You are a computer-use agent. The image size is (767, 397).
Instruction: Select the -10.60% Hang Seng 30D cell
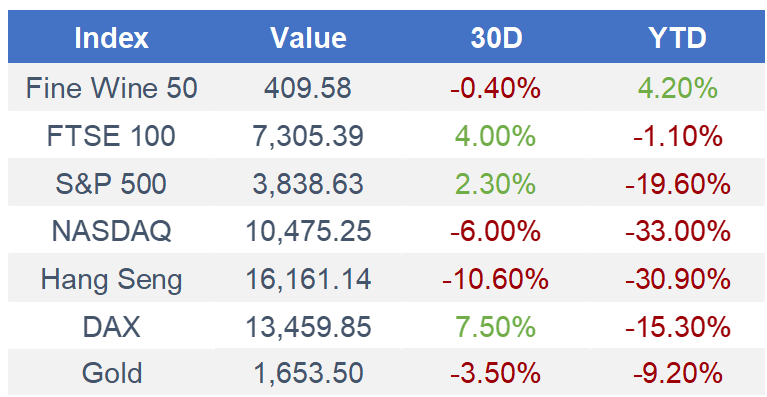(x=495, y=279)
